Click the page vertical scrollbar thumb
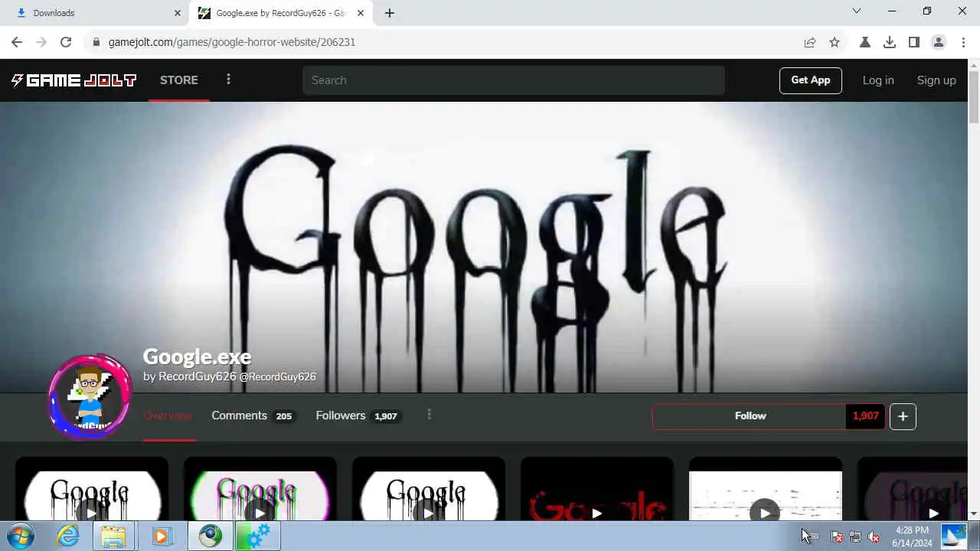 click(974, 97)
